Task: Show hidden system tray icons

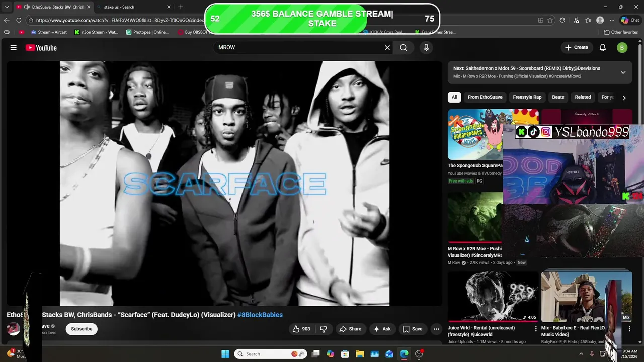Action: click(x=581, y=354)
